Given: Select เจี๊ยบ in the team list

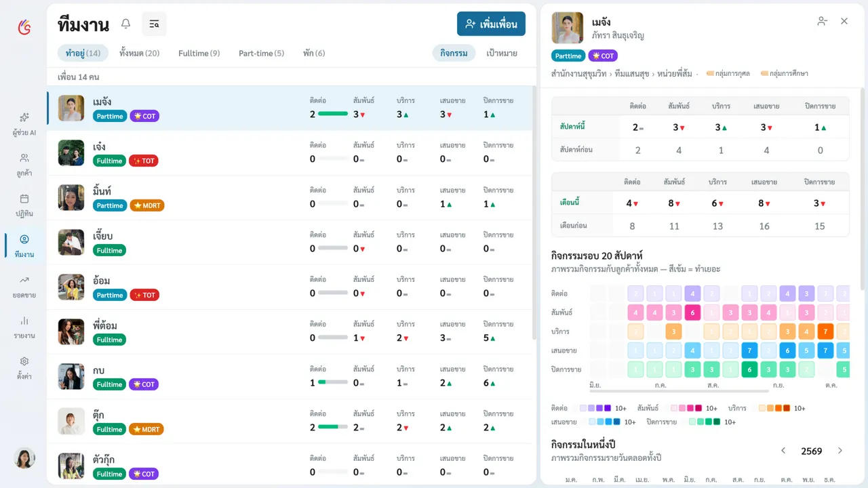Looking at the screenshot, I should [x=290, y=243].
